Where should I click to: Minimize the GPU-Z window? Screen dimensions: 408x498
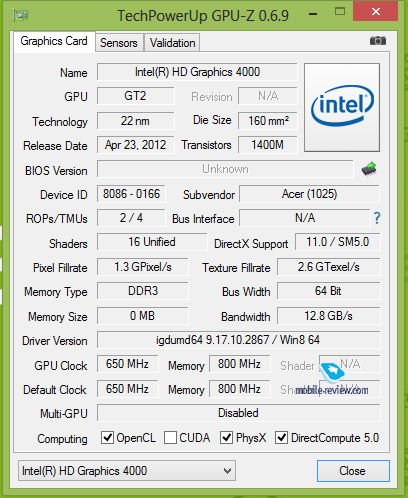tap(313, 14)
